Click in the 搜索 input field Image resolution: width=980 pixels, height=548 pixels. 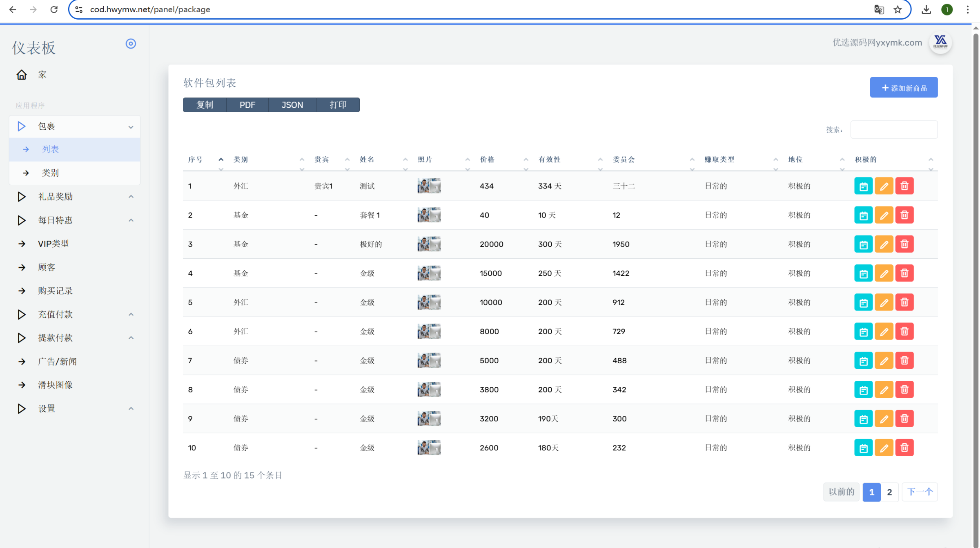(x=893, y=130)
